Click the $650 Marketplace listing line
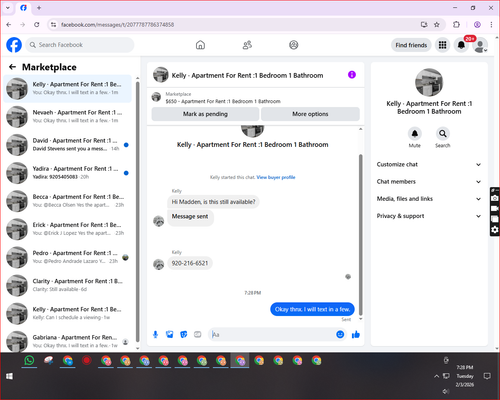This screenshot has width=500, height=400. point(223,101)
